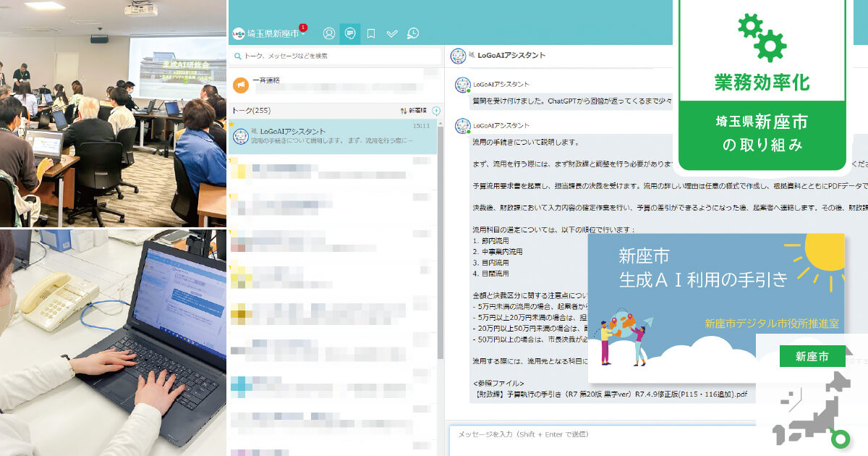
Task: Open the chat history clock icon
Action: point(413,33)
